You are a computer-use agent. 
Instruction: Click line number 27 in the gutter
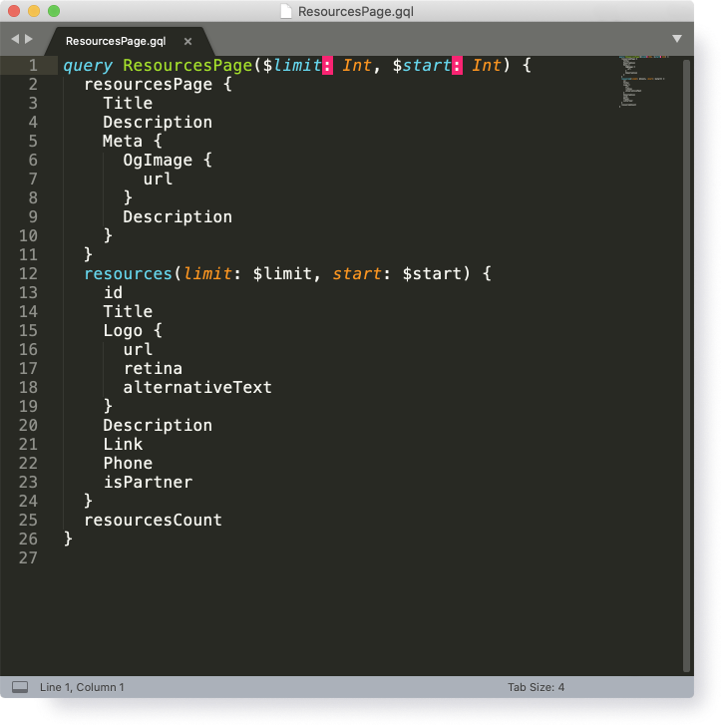tap(28, 557)
